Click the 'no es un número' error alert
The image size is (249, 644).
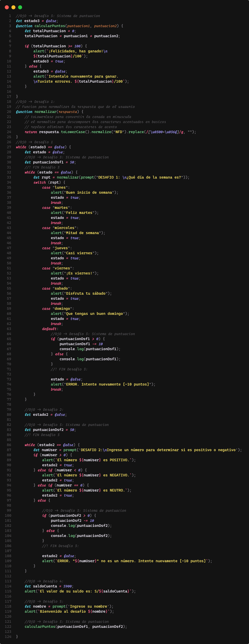click(127, 561)
